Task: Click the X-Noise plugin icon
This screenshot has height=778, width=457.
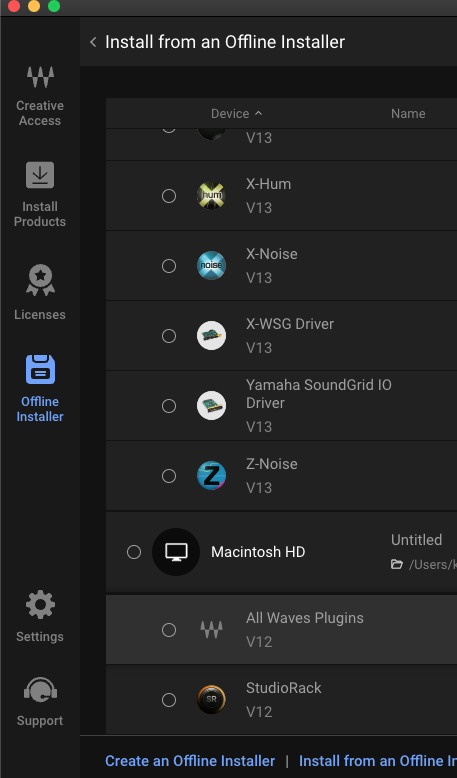Action: tap(211, 265)
